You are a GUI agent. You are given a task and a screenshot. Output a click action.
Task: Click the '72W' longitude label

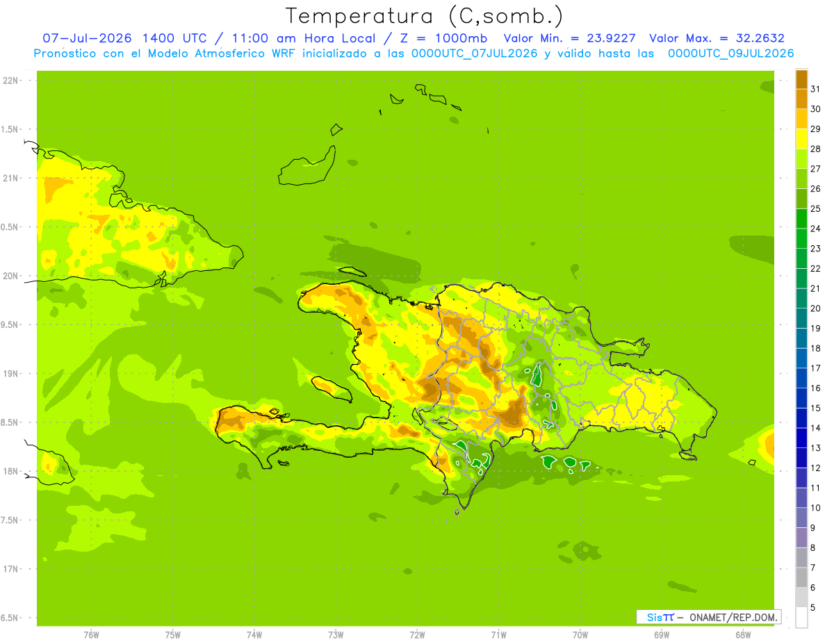417,635
